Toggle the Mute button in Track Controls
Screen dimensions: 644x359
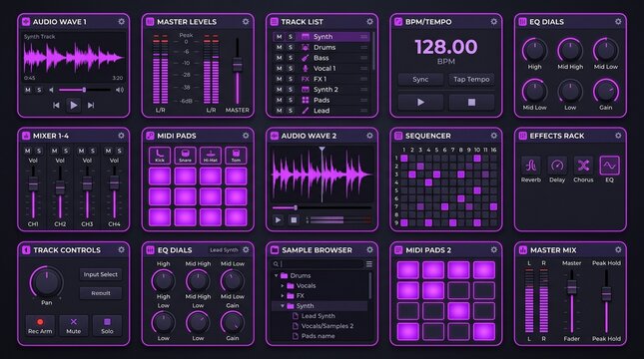pyautogui.click(x=74, y=326)
